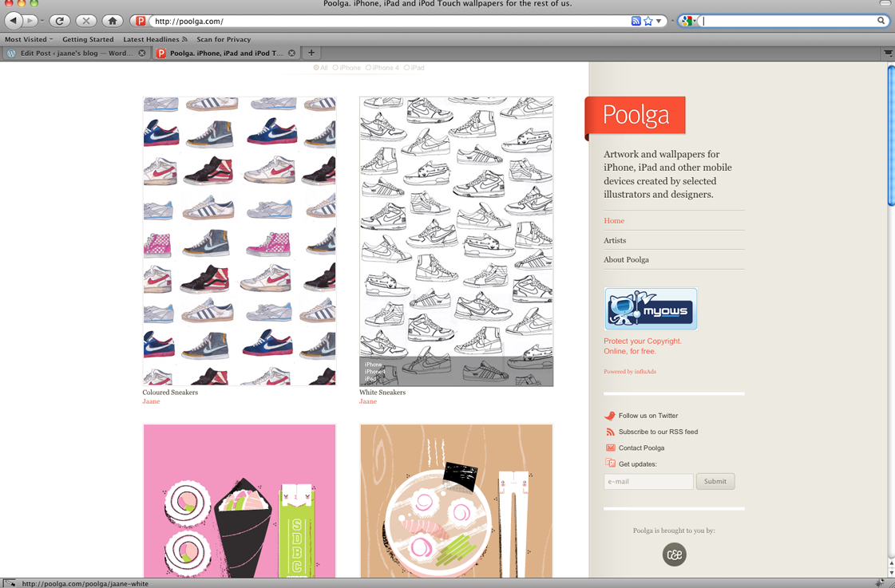The width and height of the screenshot is (895, 588).
Task: Click the c&e logo at the sidebar bottom
Action: tap(673, 554)
